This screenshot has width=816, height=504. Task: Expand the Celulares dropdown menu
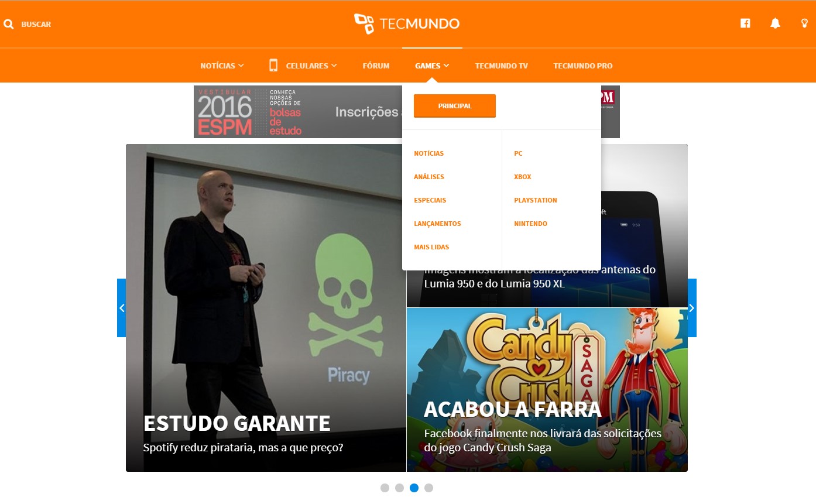(311, 66)
